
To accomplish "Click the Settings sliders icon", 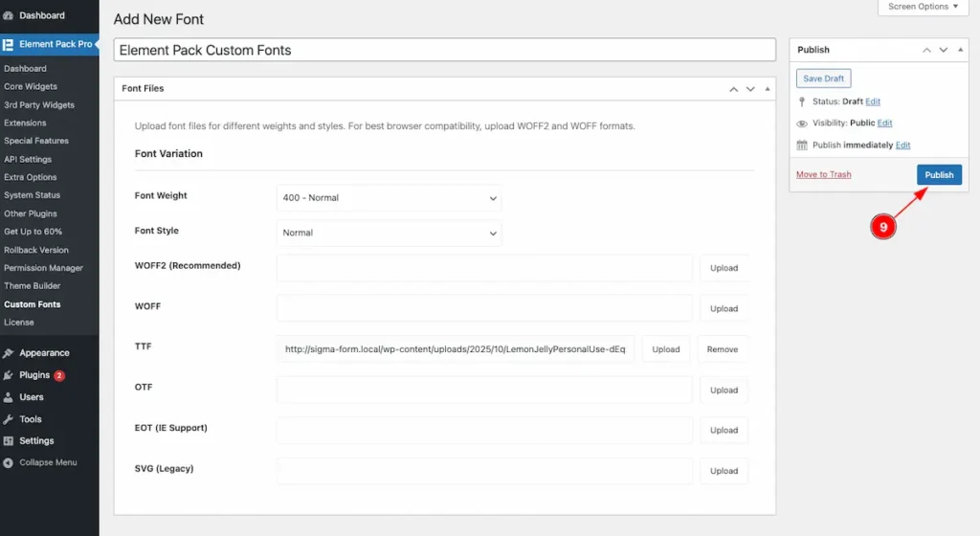I will [9, 441].
